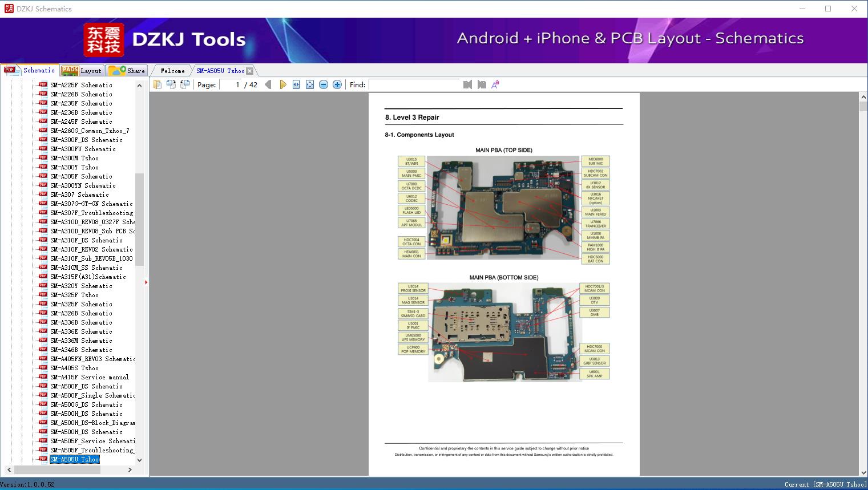
Task: Open SM-A346B Schematic
Action: [81, 350]
